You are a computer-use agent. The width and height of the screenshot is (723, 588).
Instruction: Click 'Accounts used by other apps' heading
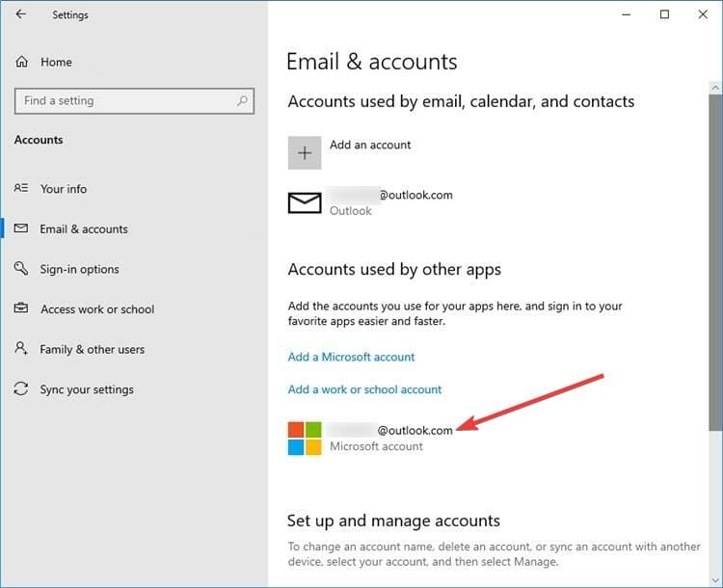click(x=394, y=269)
